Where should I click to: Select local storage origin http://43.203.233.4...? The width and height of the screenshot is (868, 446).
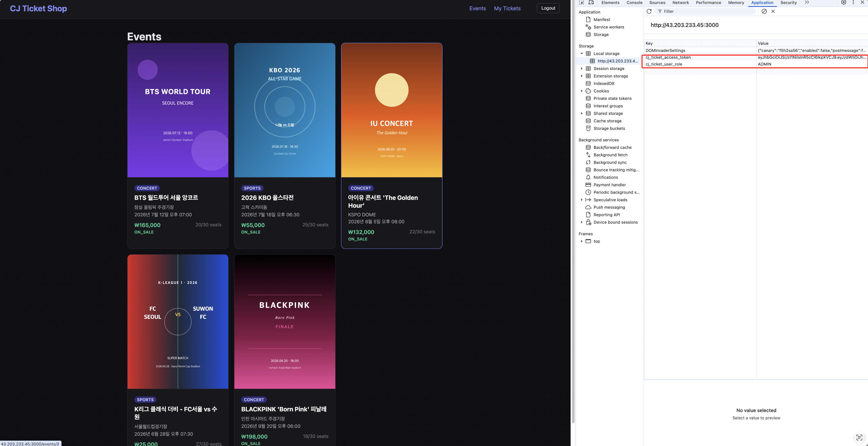[614, 61]
